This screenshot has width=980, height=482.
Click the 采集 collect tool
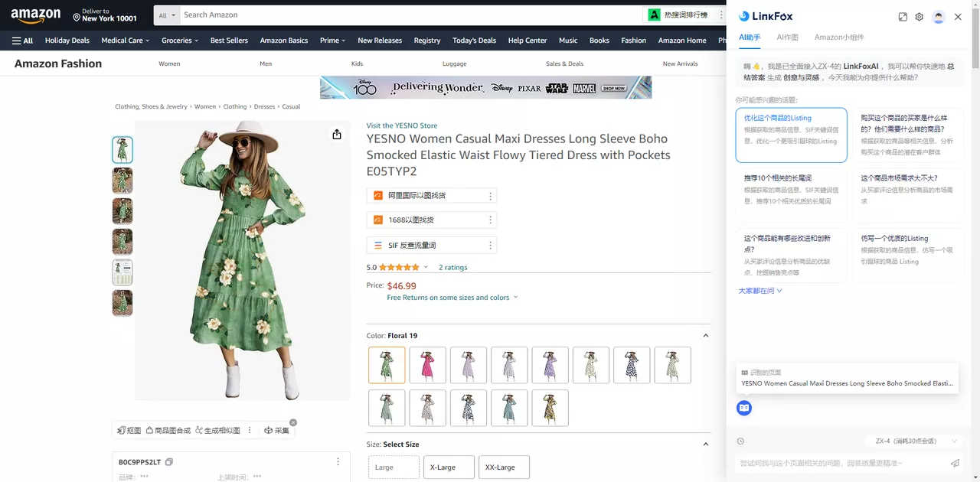tap(277, 431)
